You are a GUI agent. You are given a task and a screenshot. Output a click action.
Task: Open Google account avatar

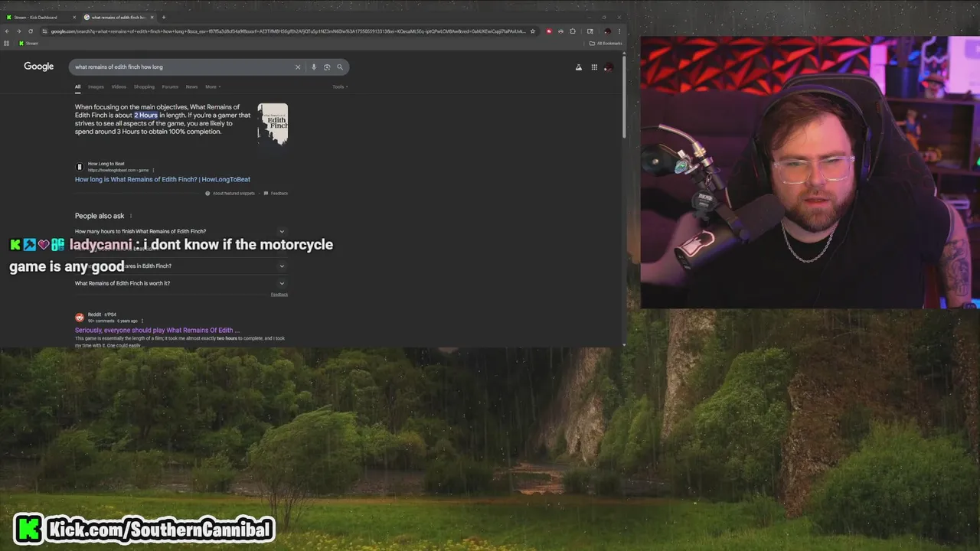pyautogui.click(x=609, y=67)
